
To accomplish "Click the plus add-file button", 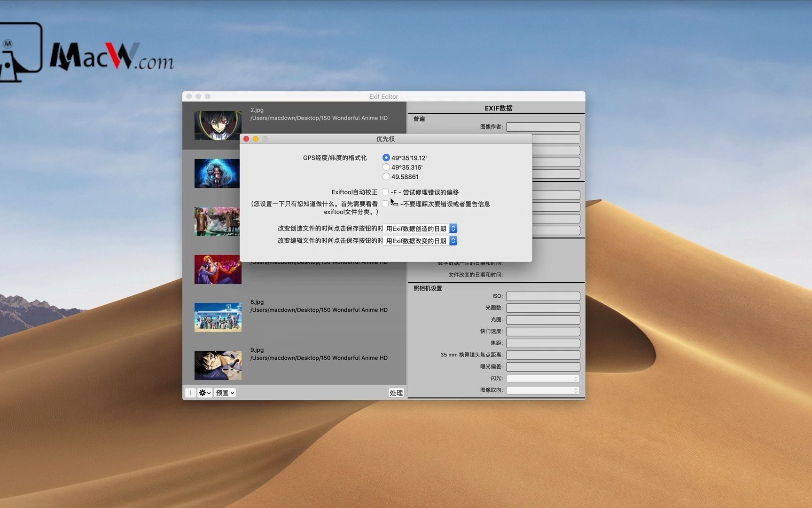I will tap(190, 393).
